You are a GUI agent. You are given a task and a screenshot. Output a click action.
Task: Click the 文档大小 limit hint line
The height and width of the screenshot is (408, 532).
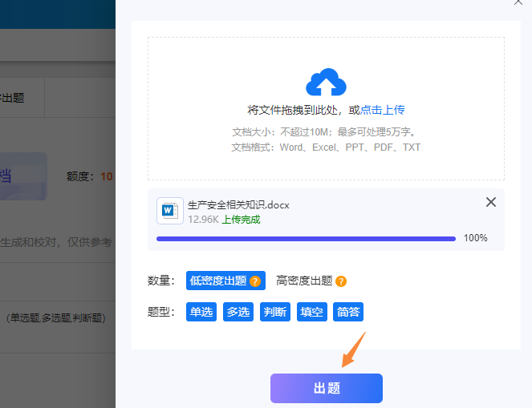coord(325,131)
